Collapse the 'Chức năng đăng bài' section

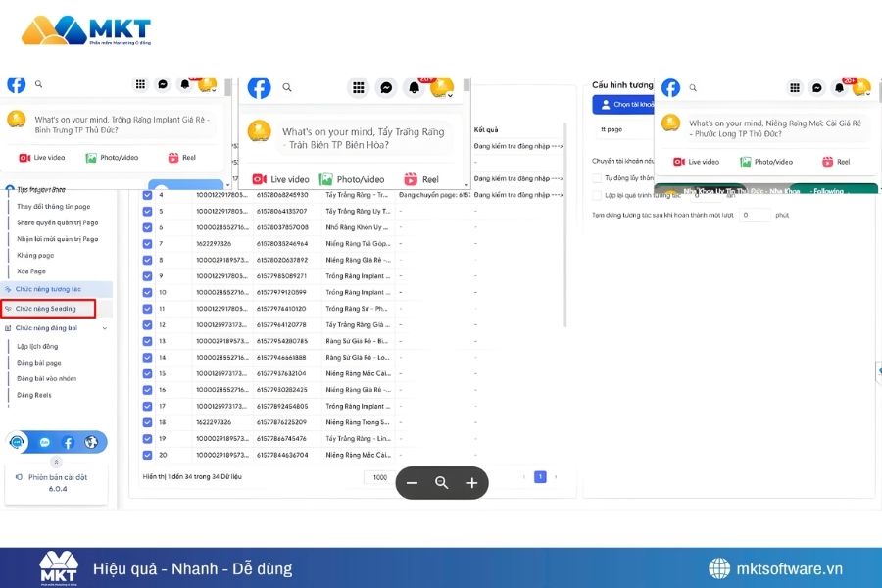(x=103, y=328)
